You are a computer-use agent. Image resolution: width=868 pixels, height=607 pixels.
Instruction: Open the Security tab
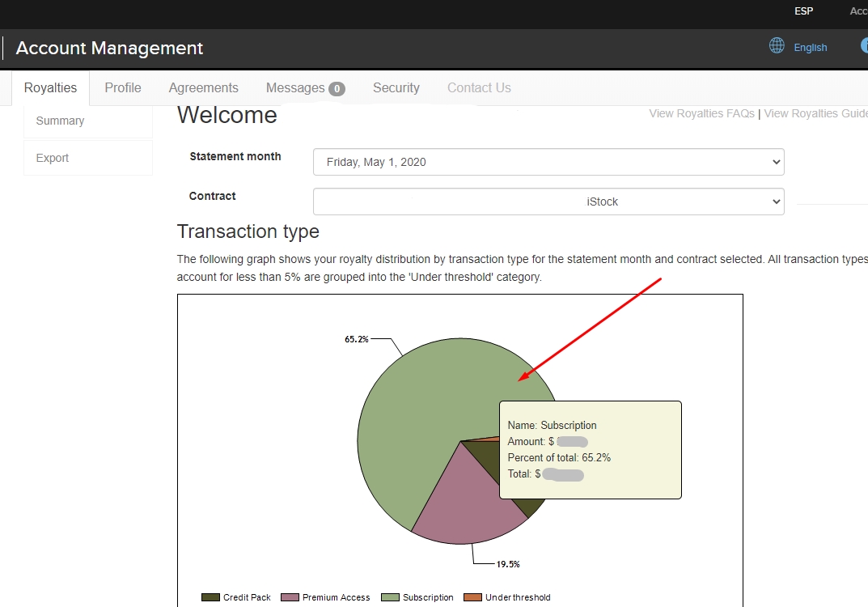[x=396, y=88]
